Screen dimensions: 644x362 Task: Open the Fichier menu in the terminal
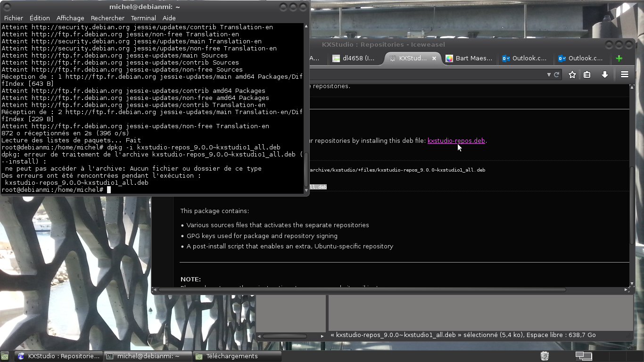pyautogui.click(x=14, y=18)
